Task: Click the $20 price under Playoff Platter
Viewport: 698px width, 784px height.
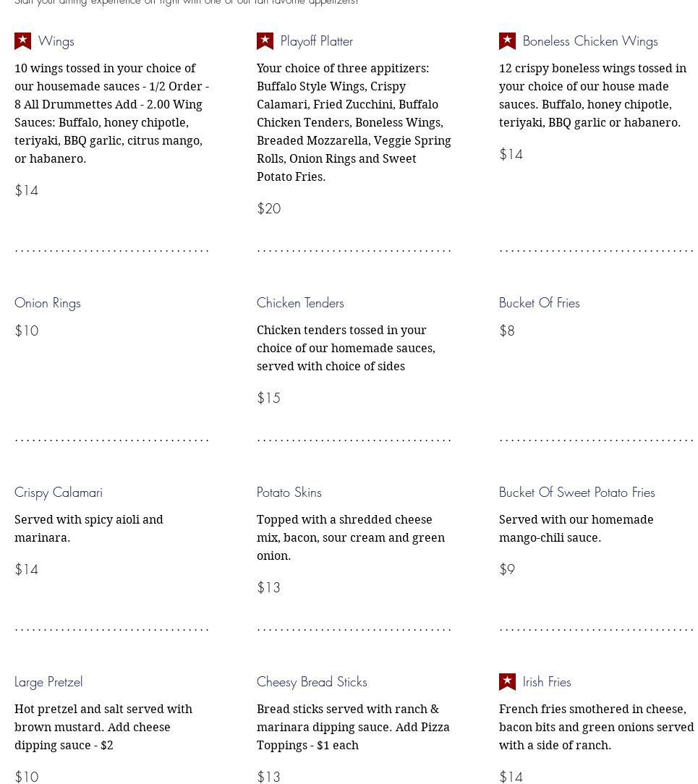Action: tap(269, 209)
